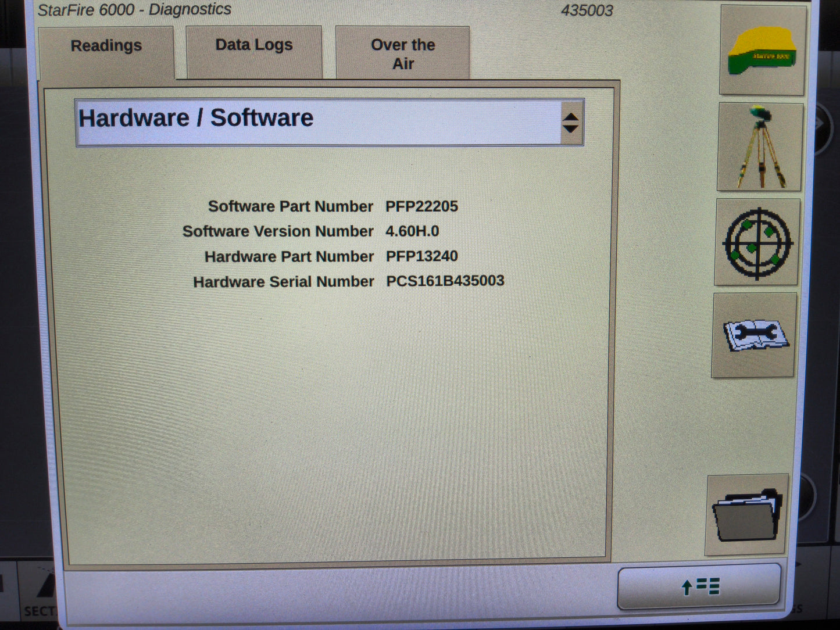Switch to the Over the Air tab
Viewport: 840px width, 630px height.
pyautogui.click(x=403, y=53)
